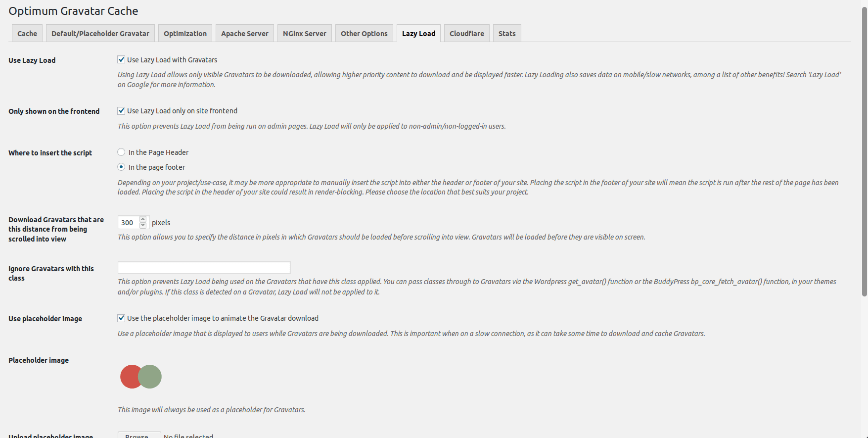This screenshot has width=868, height=438.
Task: Decrease pixel distance with down stepper arrow
Action: point(143,225)
